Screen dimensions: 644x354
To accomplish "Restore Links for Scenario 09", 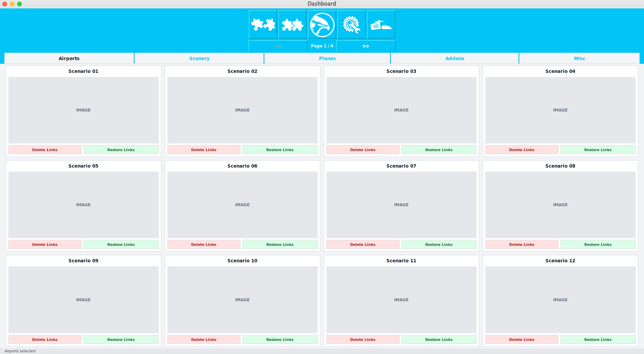I will 121,340.
